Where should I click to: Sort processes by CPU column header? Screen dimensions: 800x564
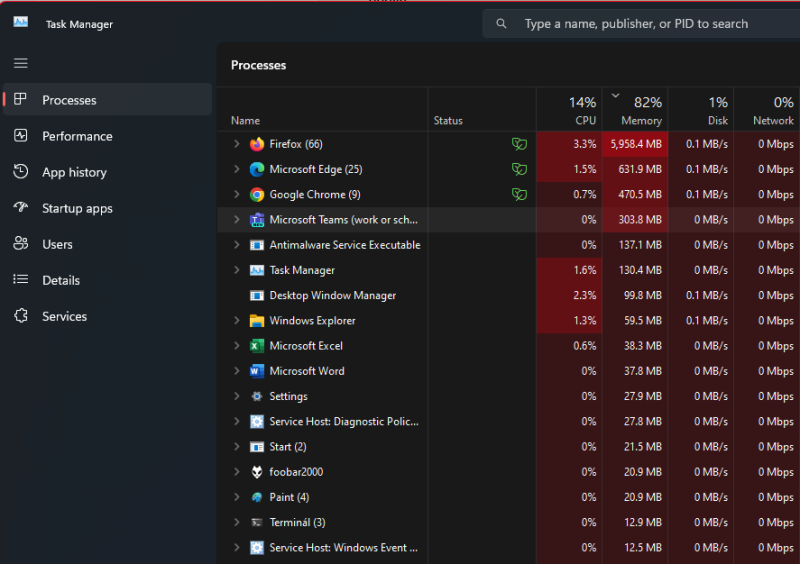[x=569, y=109]
